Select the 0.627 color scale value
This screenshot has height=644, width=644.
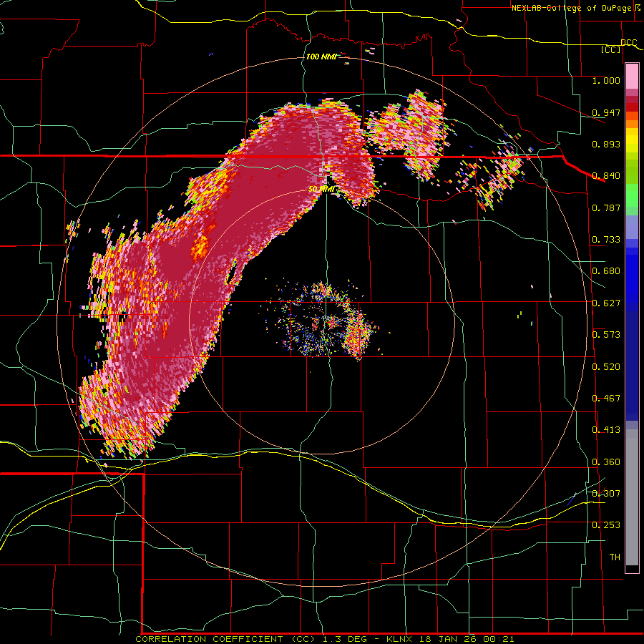(x=606, y=303)
